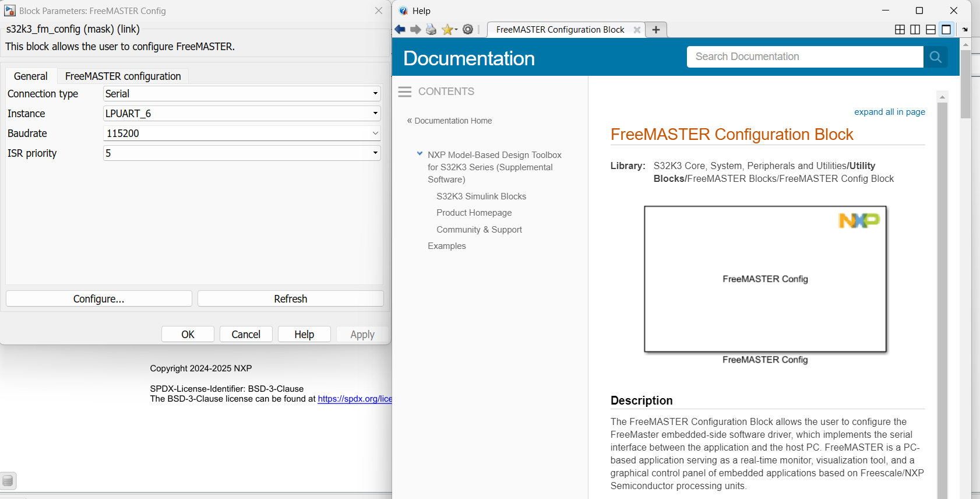Click the Documentation header title

pos(469,58)
